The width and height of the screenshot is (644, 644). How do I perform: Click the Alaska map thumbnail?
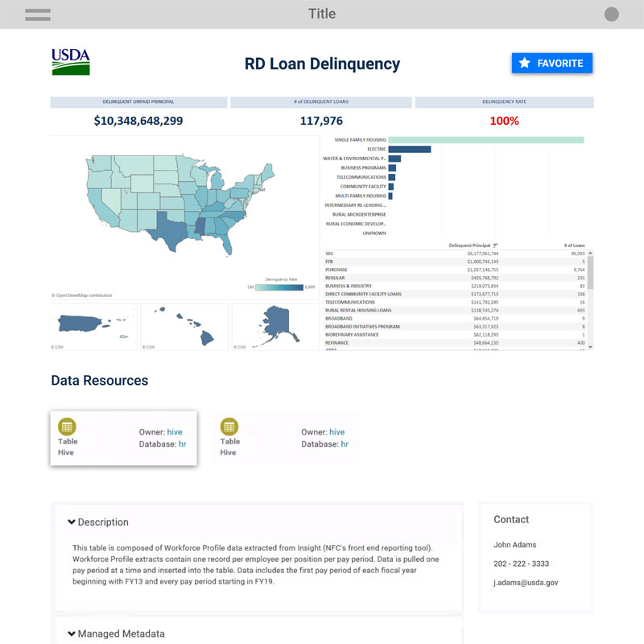[x=275, y=326]
